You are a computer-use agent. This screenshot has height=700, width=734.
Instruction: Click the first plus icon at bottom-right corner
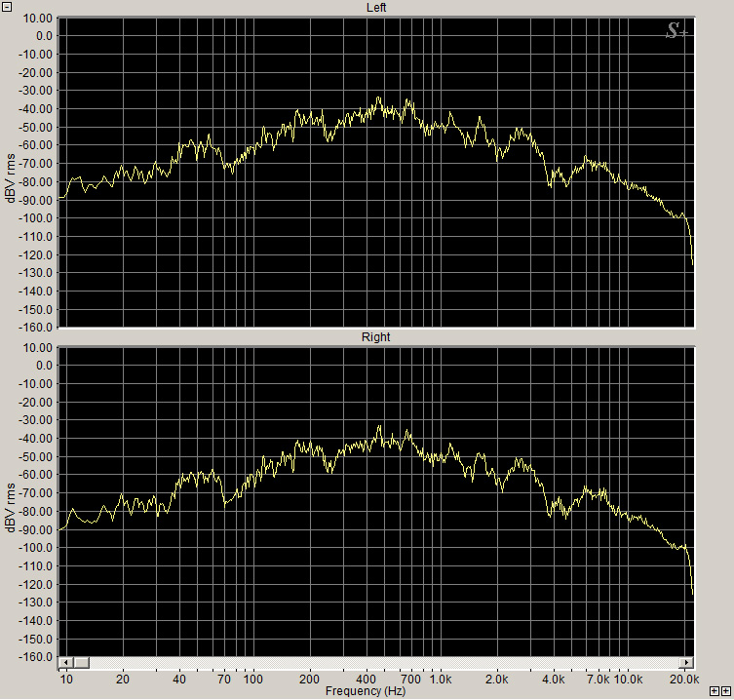tap(715, 690)
